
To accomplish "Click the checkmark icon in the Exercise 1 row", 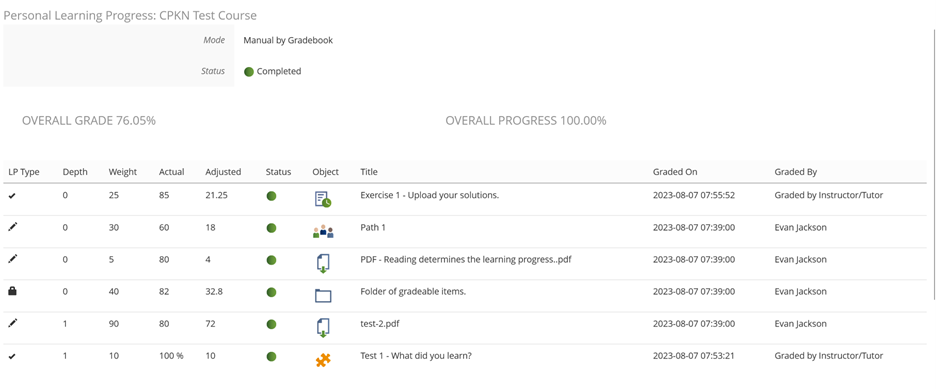I will pyautogui.click(x=13, y=196).
